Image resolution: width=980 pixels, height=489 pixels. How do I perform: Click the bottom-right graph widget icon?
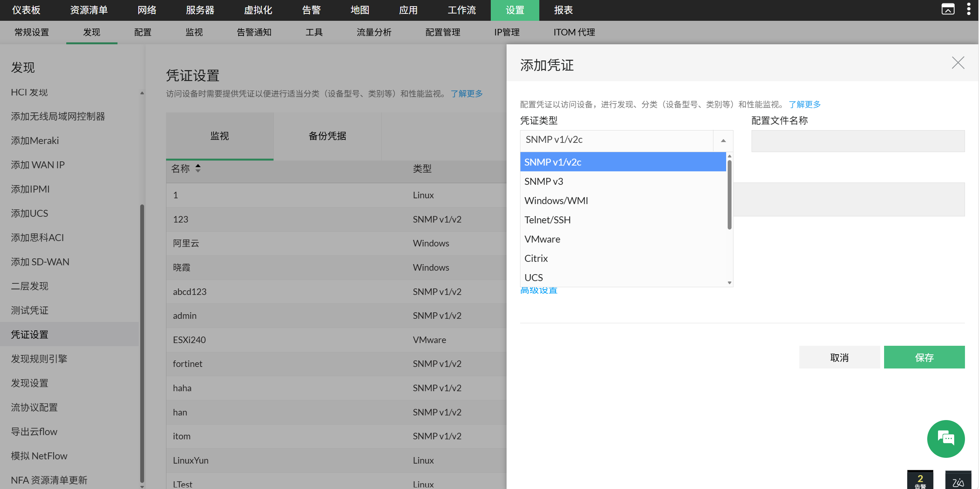click(x=958, y=480)
